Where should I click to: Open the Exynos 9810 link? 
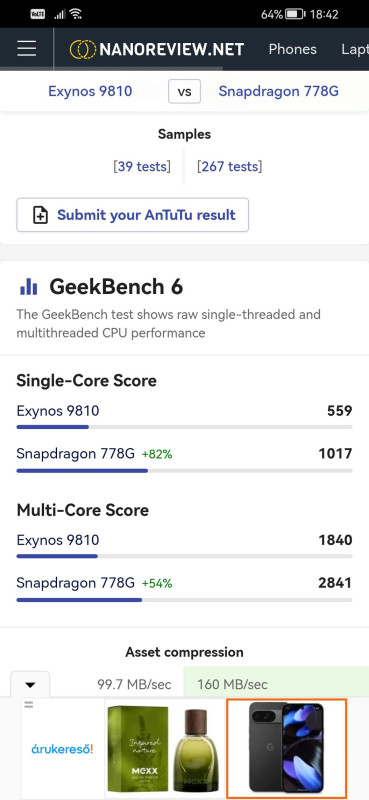pyautogui.click(x=90, y=91)
